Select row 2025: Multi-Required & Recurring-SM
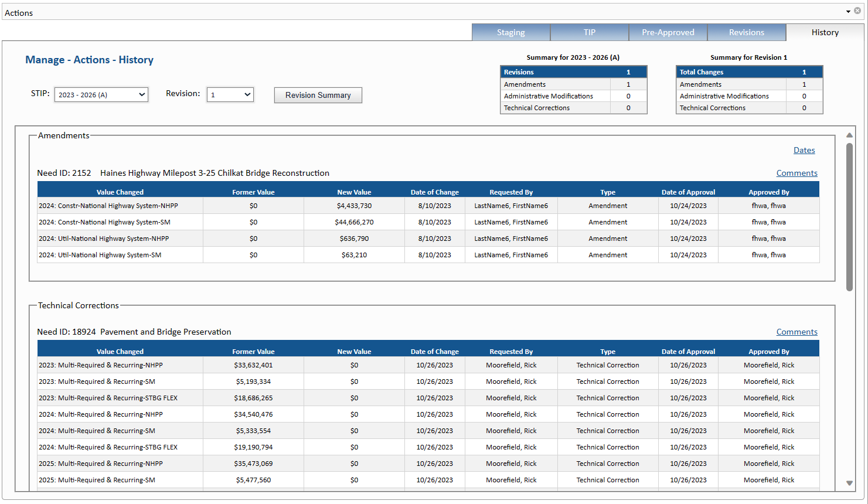 tap(428, 480)
